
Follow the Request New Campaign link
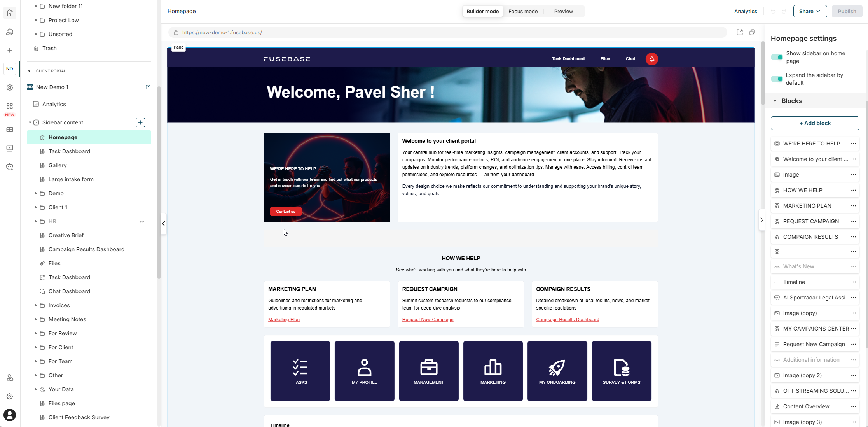tap(428, 320)
